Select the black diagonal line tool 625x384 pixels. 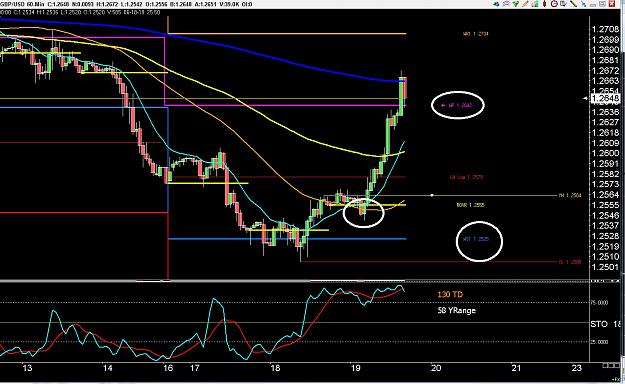coord(573,4)
